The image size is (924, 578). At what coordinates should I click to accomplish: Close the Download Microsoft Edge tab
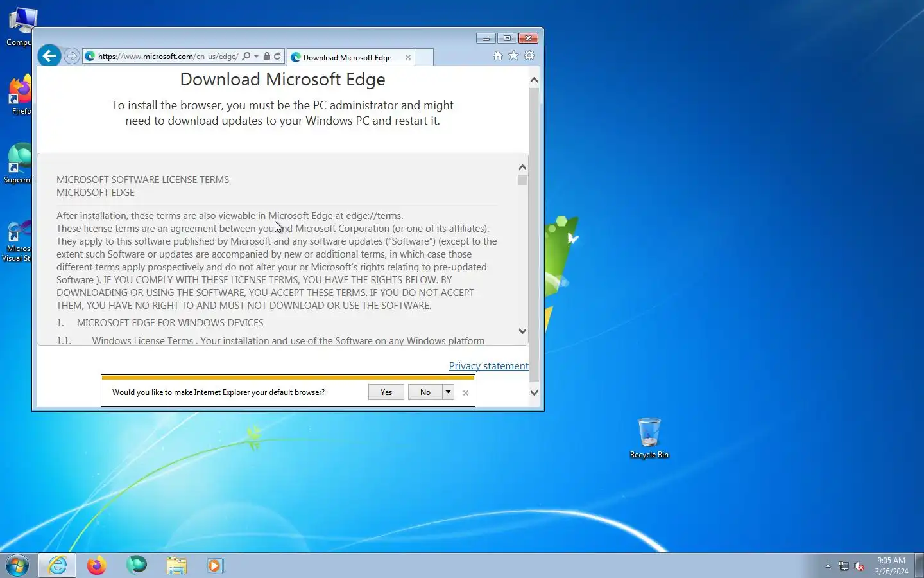(408, 57)
